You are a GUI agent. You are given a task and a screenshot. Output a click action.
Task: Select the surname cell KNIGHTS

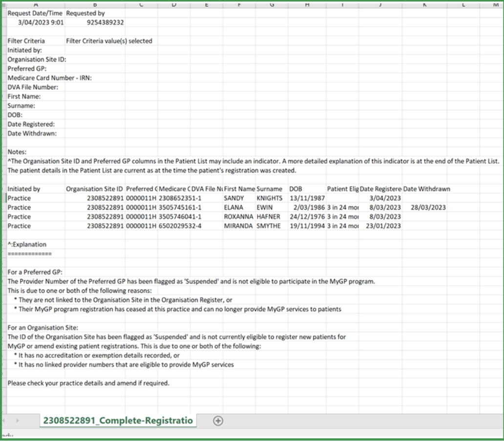(272, 198)
